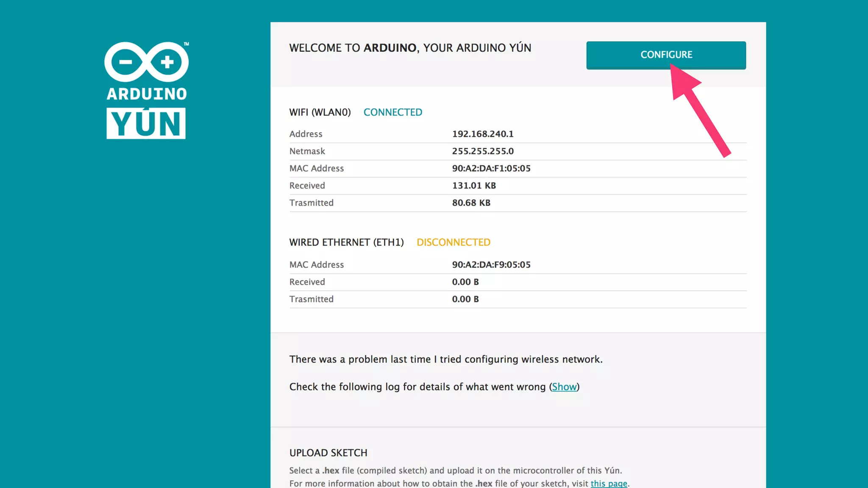Click the Show log link
Screen dimensions: 868x488
(564, 387)
